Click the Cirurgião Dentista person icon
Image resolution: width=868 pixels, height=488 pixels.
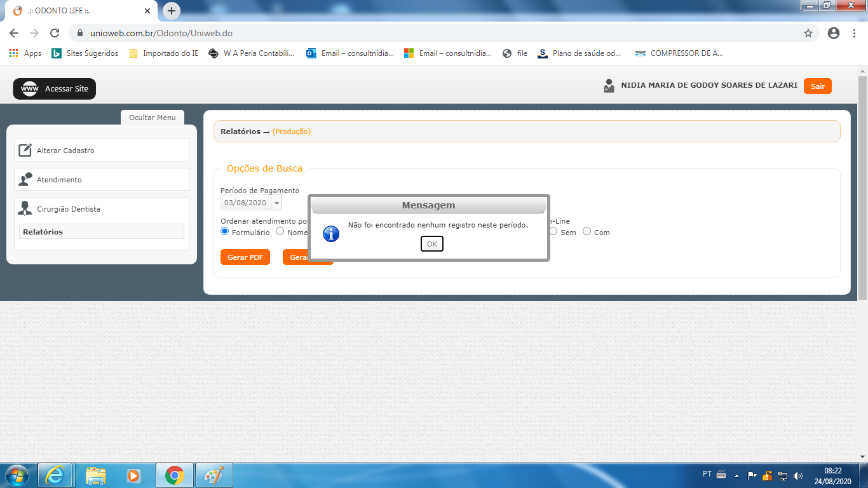point(25,208)
